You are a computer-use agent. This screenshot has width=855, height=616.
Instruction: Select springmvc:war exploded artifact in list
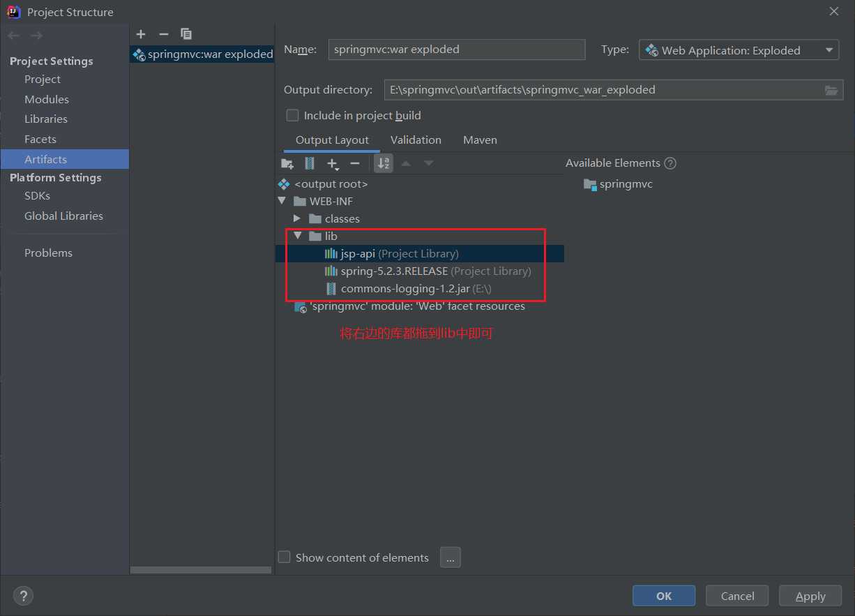[202, 54]
